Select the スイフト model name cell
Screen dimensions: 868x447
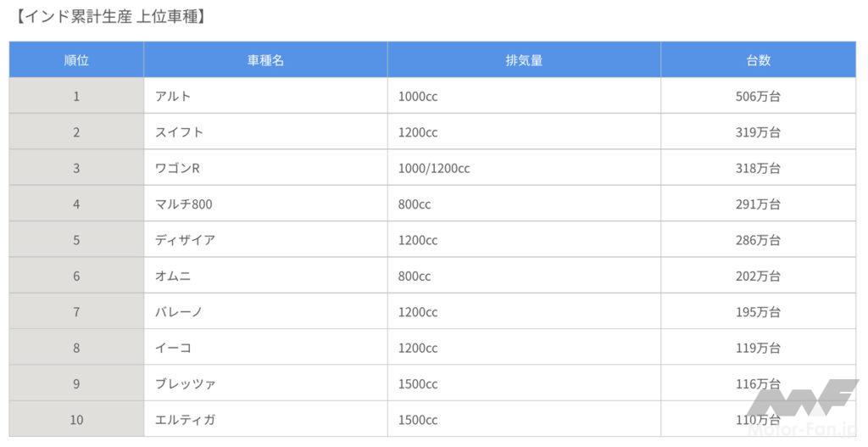[179, 132]
